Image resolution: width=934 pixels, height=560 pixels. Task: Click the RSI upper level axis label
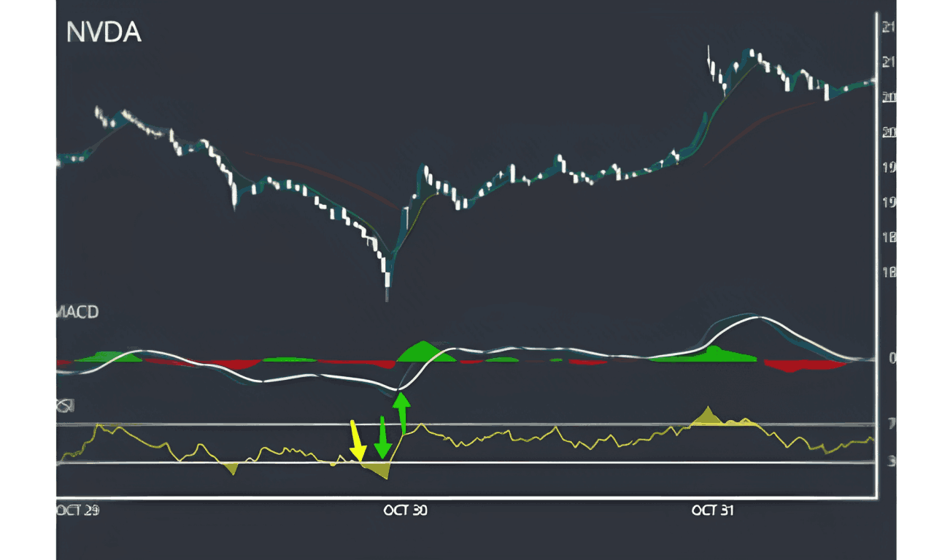[x=892, y=424]
